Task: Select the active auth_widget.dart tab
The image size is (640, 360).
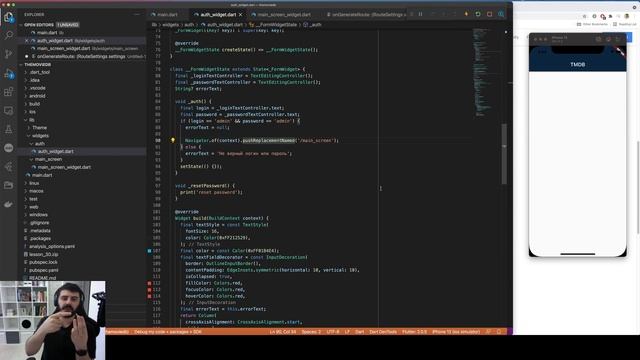Action: 218,14
